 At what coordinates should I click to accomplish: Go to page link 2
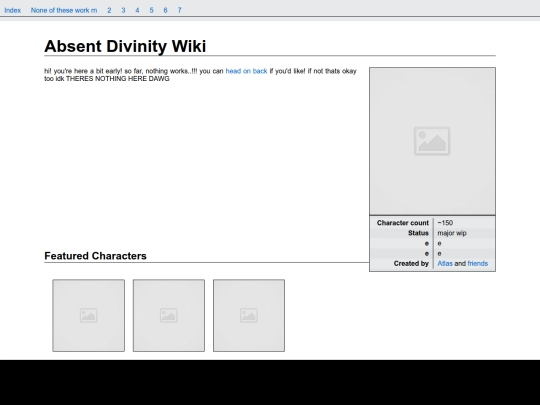[109, 10]
